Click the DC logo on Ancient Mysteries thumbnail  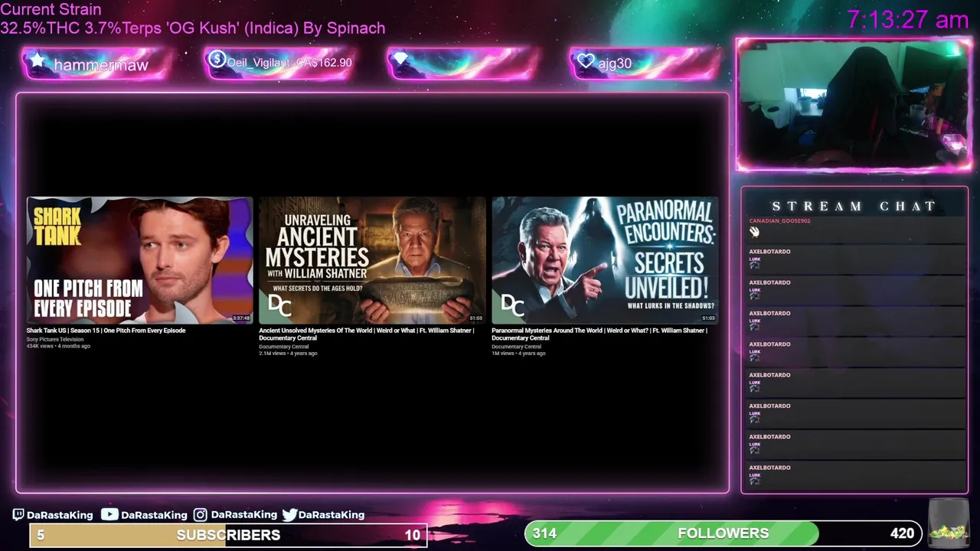[280, 307]
